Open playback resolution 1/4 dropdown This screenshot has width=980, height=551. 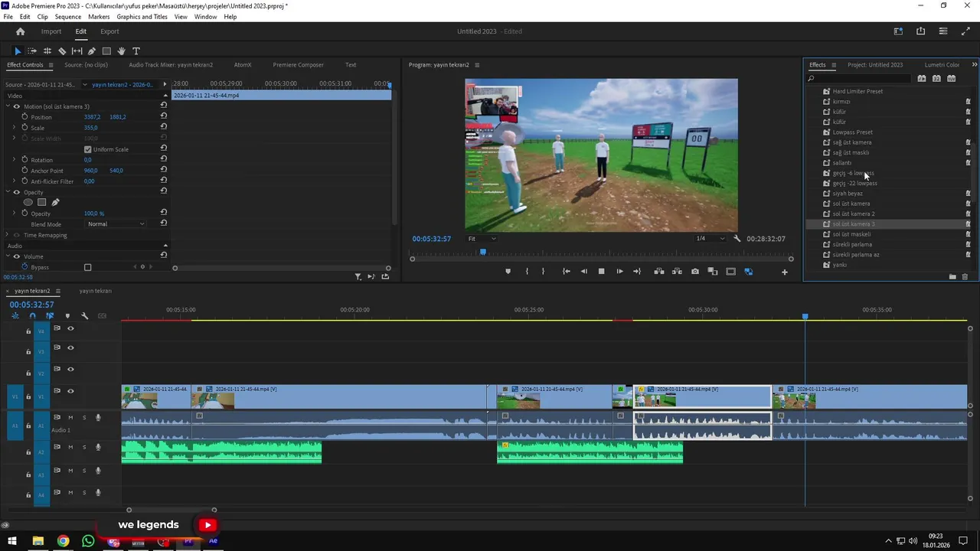pos(710,239)
